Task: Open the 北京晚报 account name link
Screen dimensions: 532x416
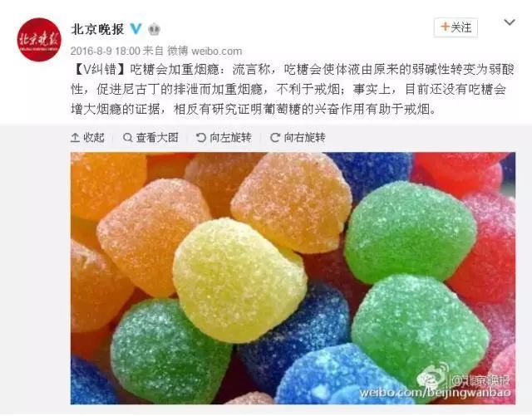Action: [x=97, y=29]
